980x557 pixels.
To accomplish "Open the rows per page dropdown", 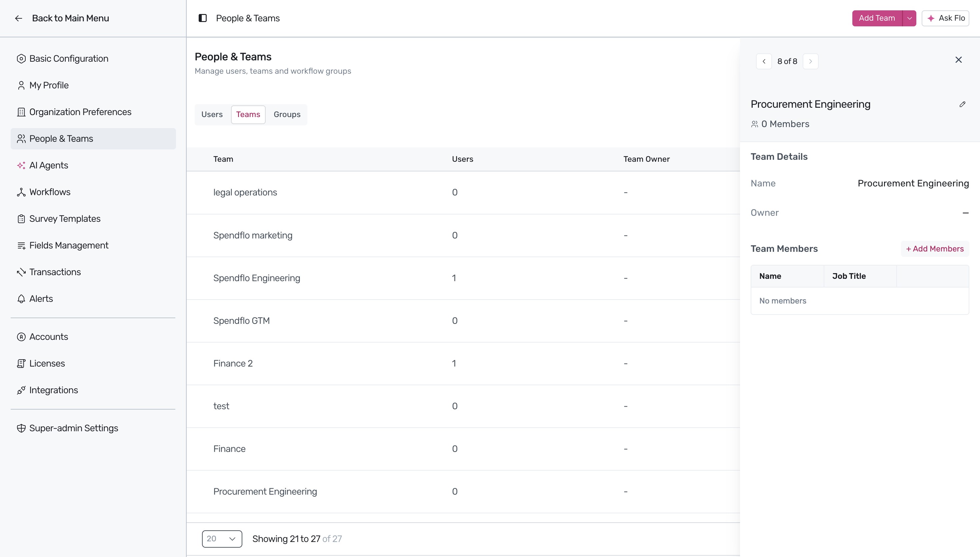I will click(x=222, y=539).
